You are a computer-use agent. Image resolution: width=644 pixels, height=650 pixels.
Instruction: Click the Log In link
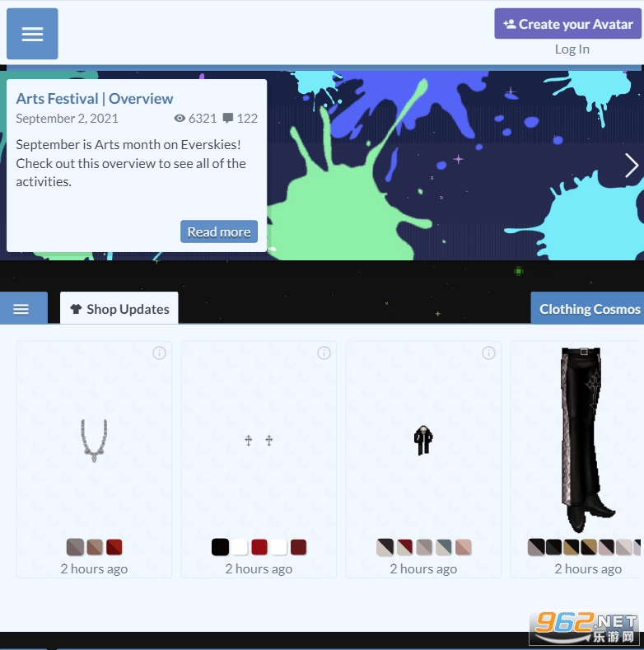pyautogui.click(x=572, y=49)
